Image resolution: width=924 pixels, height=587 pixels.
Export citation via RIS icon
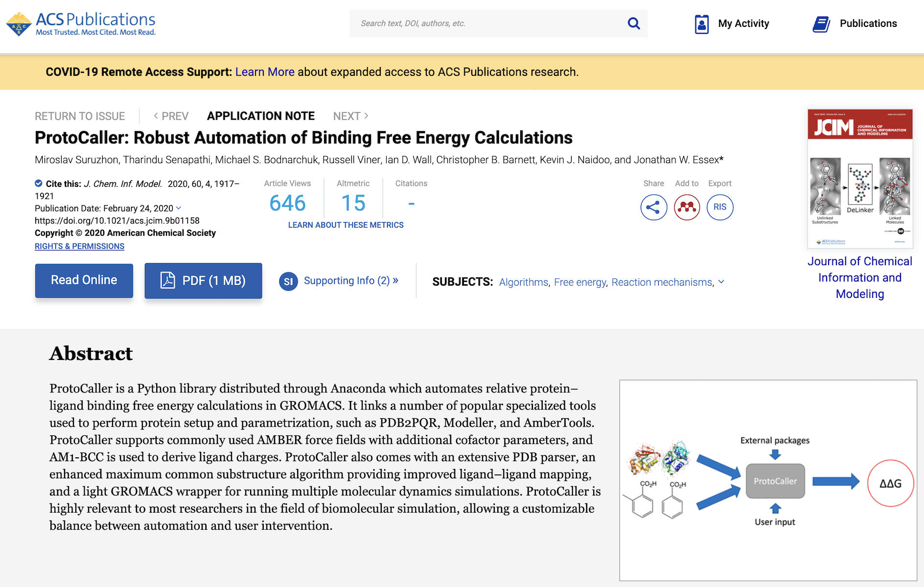pos(720,207)
